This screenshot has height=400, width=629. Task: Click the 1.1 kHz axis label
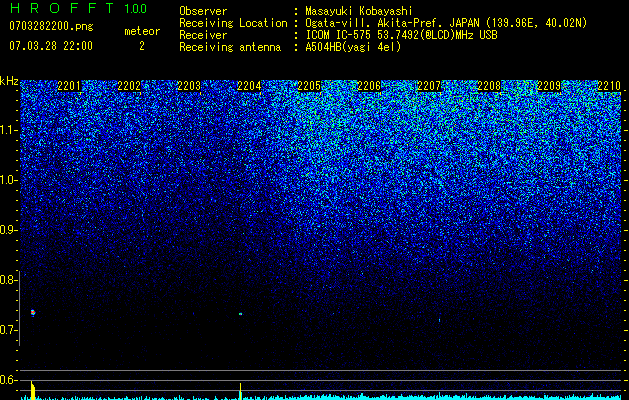8,130
